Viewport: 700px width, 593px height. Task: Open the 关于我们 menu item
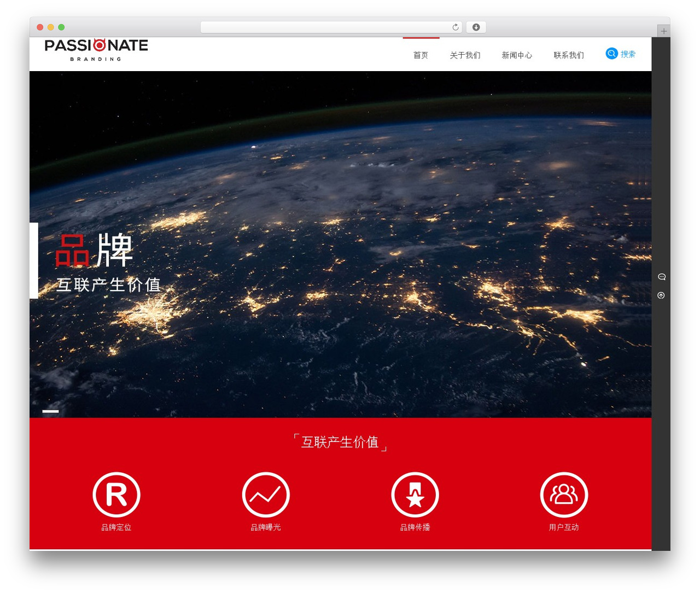pos(465,55)
